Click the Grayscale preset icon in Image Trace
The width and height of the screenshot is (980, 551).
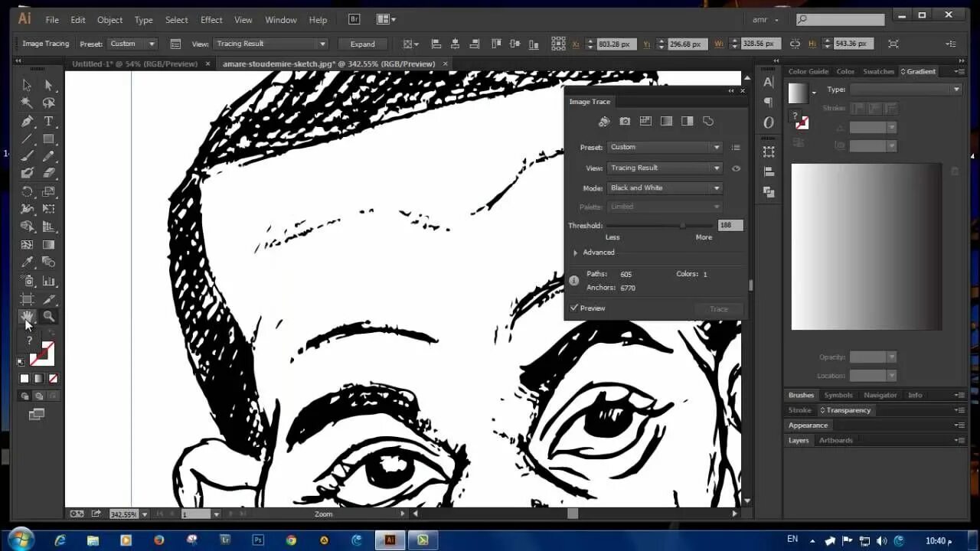coord(666,121)
